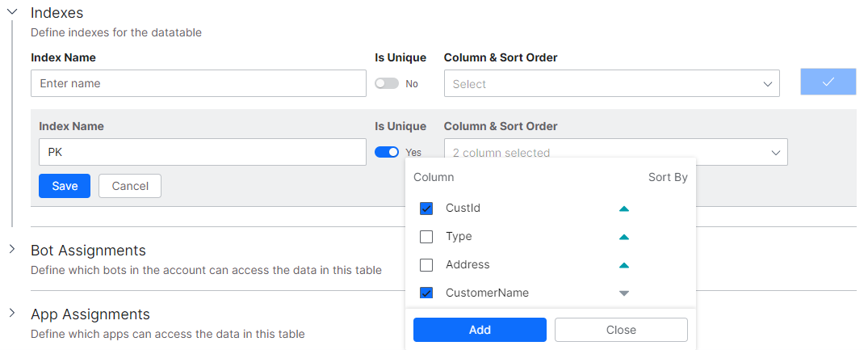Viewport: 868px width, 350px height.
Task: Click the Add button in column picker
Action: [x=480, y=330]
